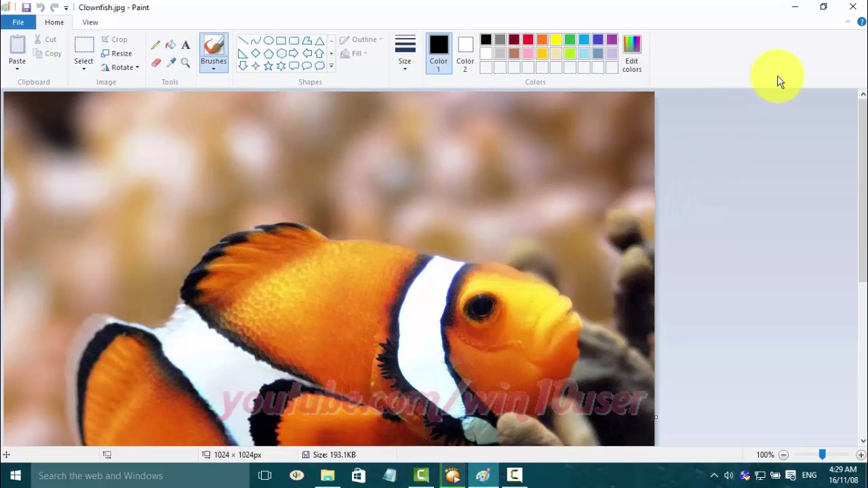Select the Triangle shape
868x488 pixels.
coord(319,41)
